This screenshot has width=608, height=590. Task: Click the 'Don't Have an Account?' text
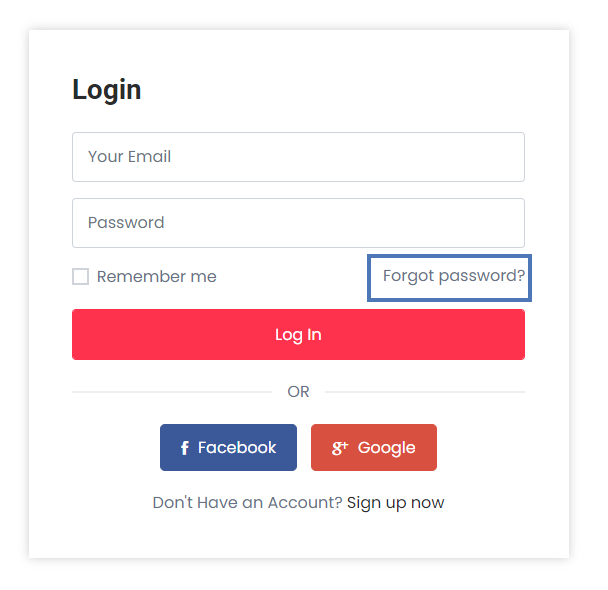[247, 502]
